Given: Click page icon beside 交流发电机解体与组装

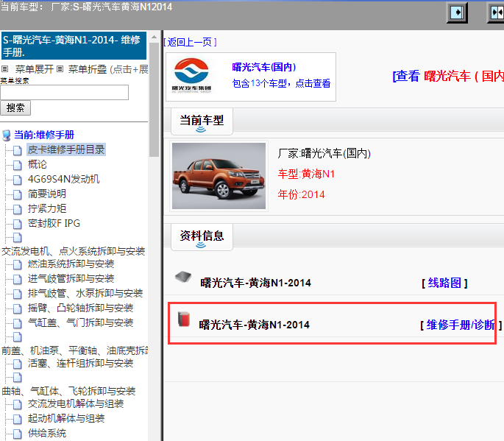Looking at the screenshot, I should pos(17,405).
